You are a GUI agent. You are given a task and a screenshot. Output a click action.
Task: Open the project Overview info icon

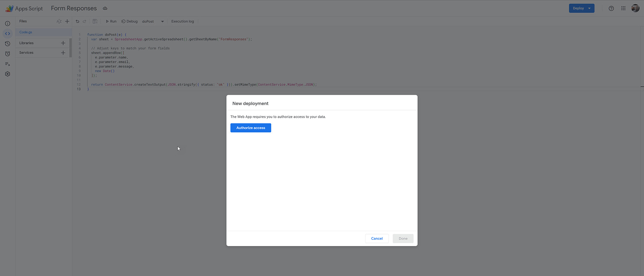click(x=8, y=24)
